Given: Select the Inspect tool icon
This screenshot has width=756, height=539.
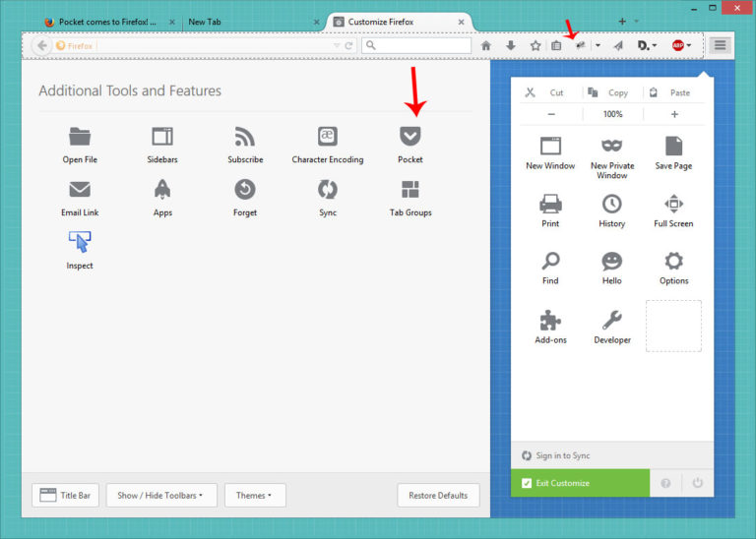Looking at the screenshot, I should click(x=80, y=242).
